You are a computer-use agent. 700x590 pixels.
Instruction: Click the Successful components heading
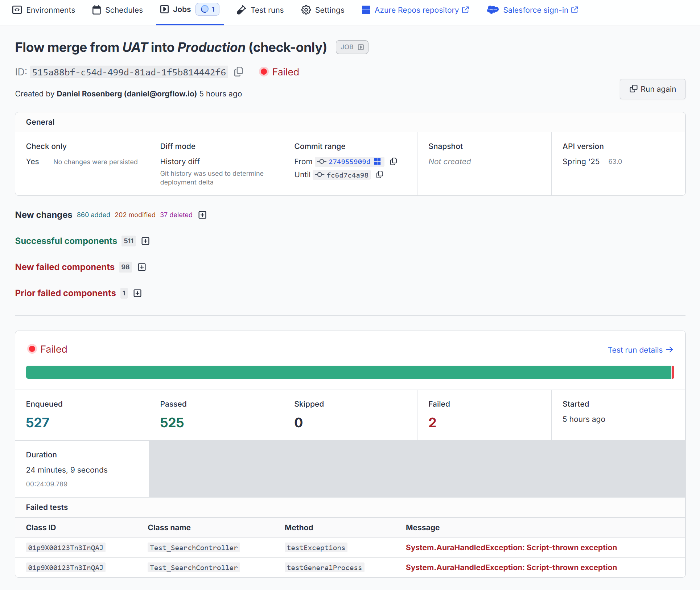click(66, 241)
